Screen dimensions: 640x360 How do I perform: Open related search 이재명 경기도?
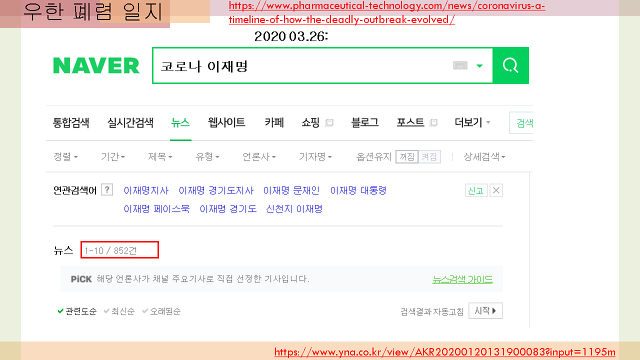coord(228,209)
